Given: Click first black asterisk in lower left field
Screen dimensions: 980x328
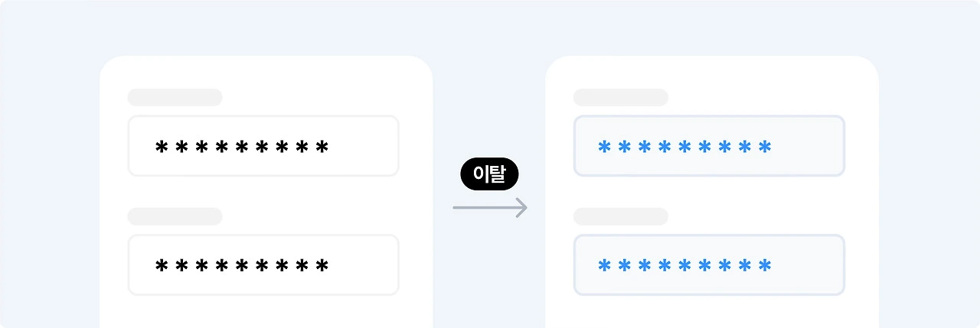Looking at the screenshot, I should point(162,265).
